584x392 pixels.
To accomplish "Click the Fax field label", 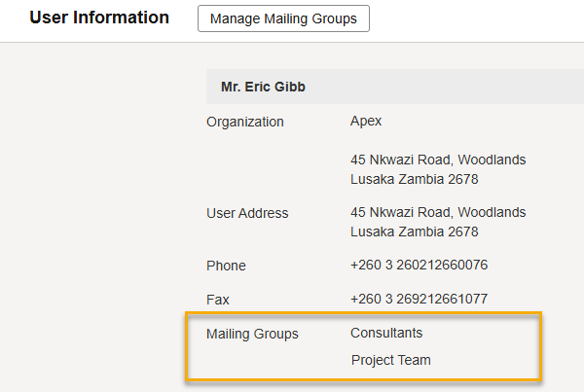I will [218, 300].
